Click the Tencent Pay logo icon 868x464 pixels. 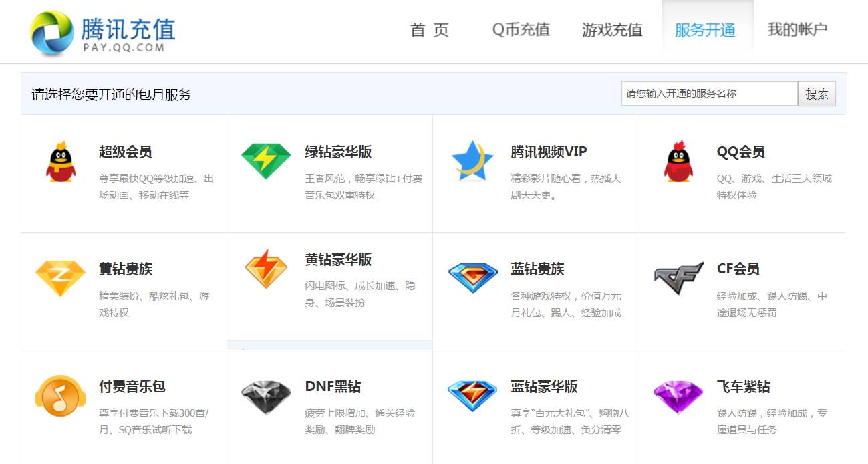pyautogui.click(x=51, y=33)
